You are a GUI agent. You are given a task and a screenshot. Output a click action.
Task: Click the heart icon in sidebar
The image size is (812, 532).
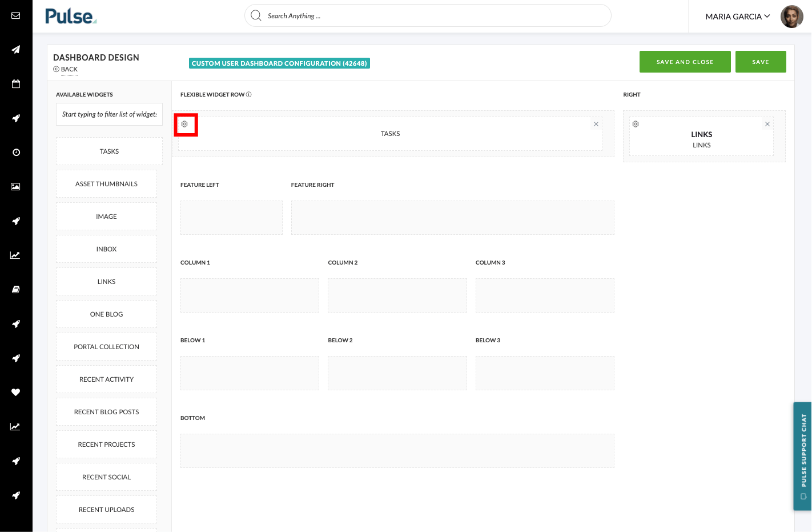point(16,393)
